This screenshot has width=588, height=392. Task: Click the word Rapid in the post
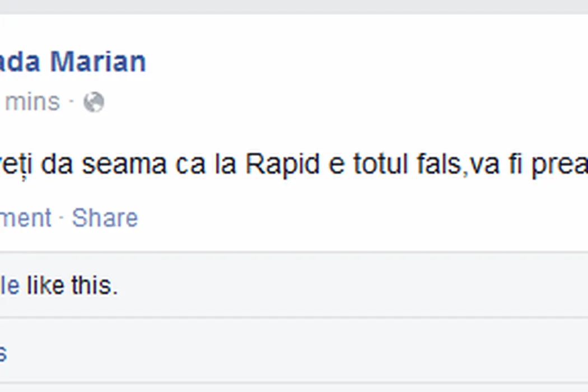tap(282, 165)
